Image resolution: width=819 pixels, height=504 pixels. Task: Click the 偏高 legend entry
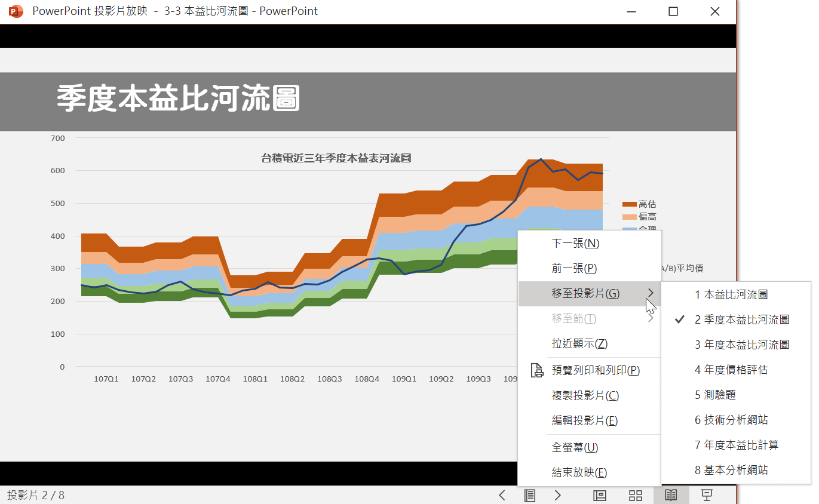coord(639,217)
